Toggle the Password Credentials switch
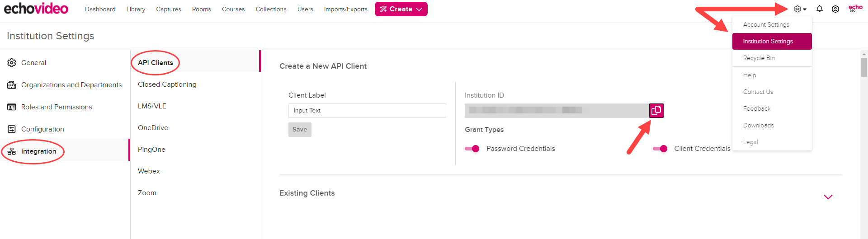This screenshot has width=868, height=239. pos(472,149)
